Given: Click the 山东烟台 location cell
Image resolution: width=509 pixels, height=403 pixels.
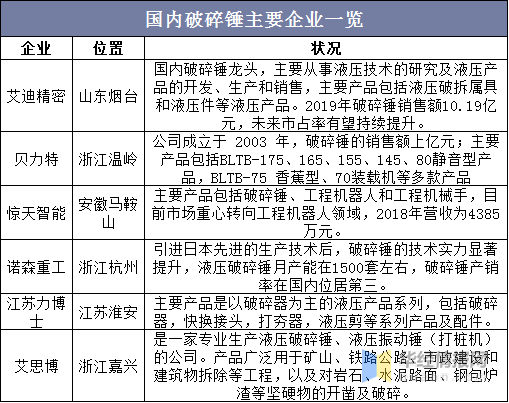Looking at the screenshot, I should point(108,97).
